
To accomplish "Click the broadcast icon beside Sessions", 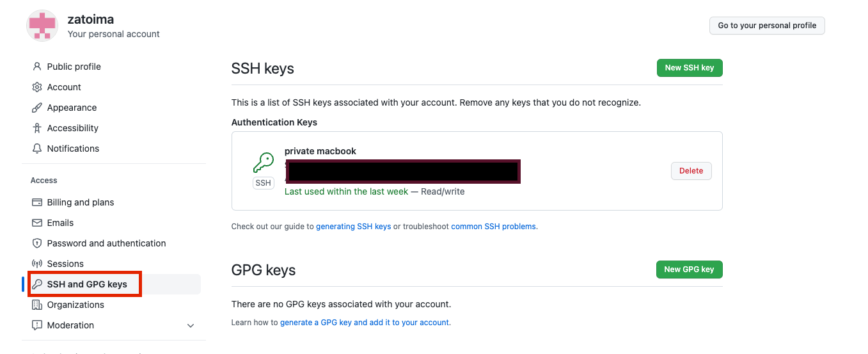I will pos(37,264).
